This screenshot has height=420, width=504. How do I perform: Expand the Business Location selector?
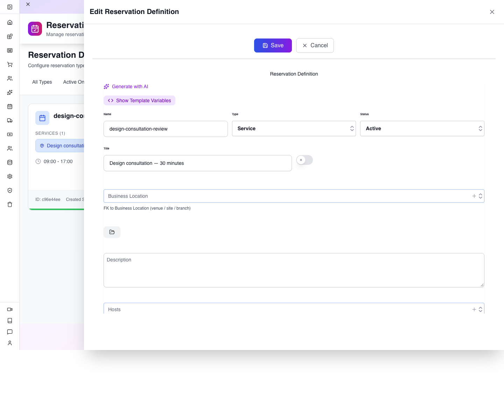coord(481,196)
